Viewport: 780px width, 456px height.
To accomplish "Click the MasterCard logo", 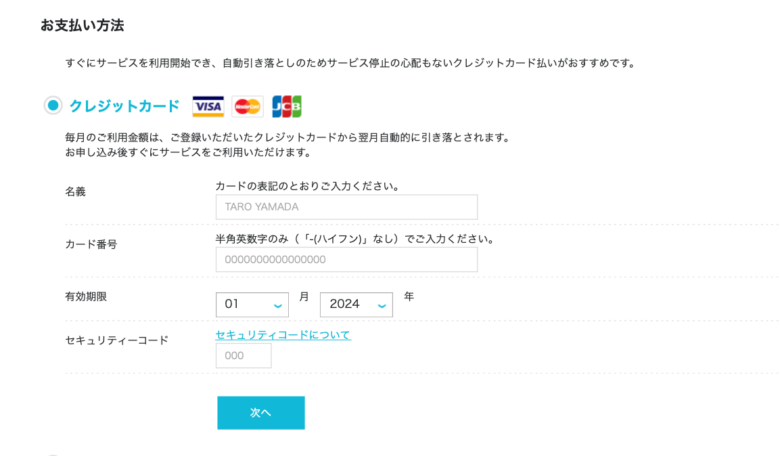I will click(x=247, y=106).
